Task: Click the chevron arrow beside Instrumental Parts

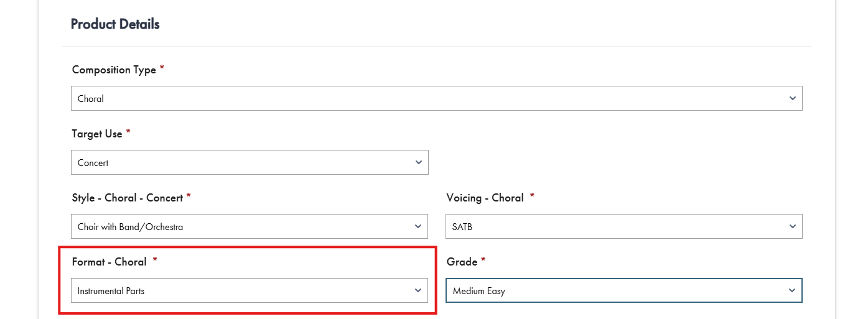Action: (418, 290)
